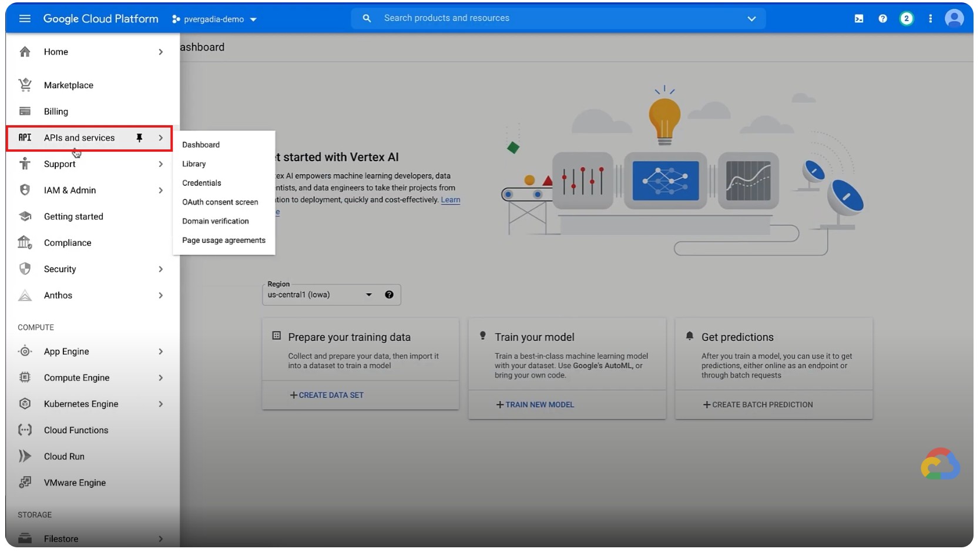Viewport: 980px width, 552px height.
Task: Unpin APIs and services from menu
Action: (139, 138)
